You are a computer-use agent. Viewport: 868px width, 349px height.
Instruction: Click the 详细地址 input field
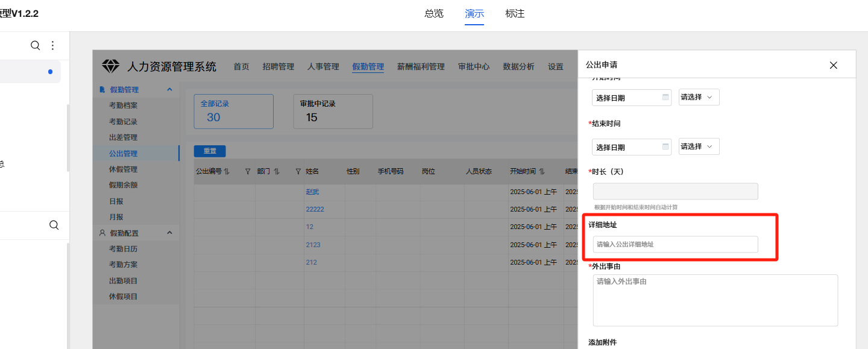[675, 244]
